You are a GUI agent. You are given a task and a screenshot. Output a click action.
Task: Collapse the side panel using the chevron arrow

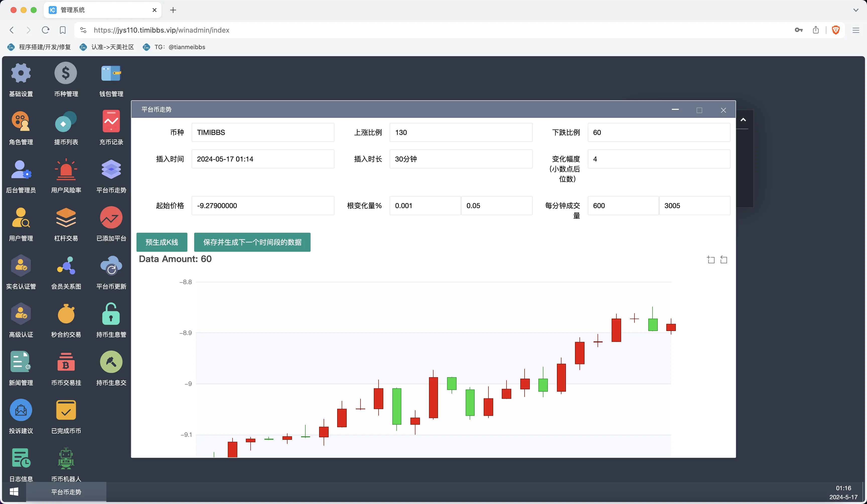click(743, 120)
